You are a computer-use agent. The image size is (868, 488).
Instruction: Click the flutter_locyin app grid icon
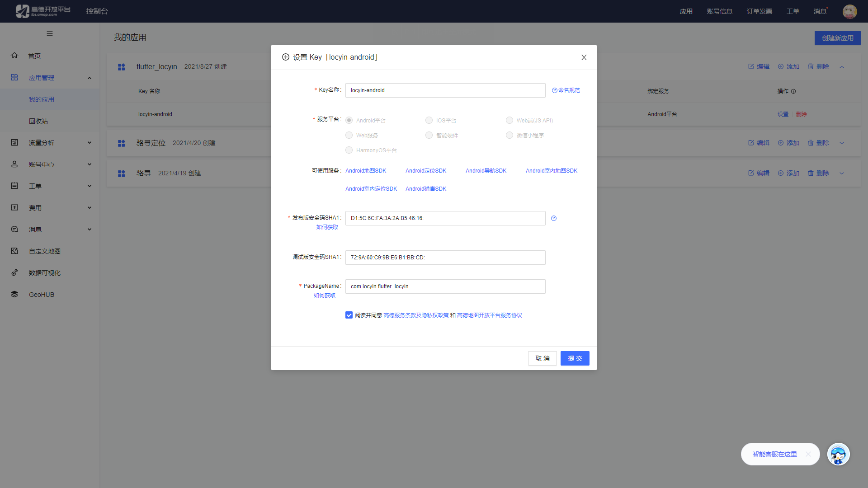pos(121,67)
